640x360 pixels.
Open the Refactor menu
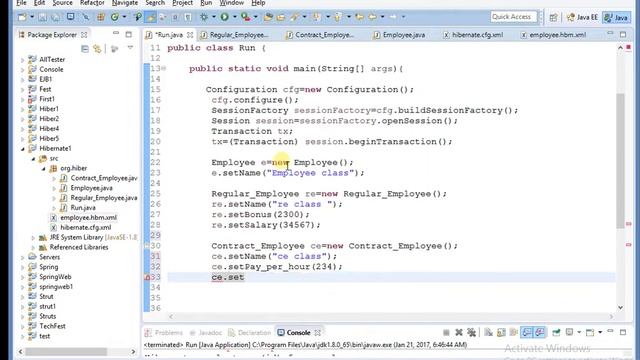(92, 3)
